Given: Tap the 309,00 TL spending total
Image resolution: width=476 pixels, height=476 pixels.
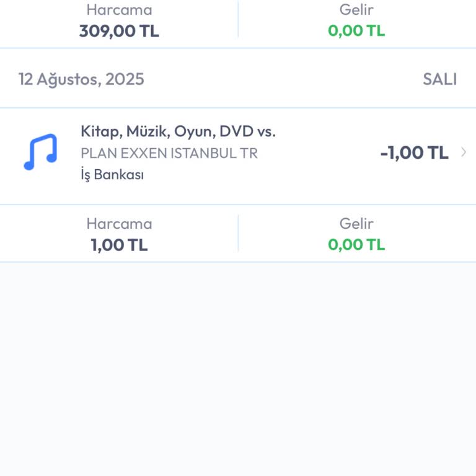Looking at the screenshot, I should 119,30.
